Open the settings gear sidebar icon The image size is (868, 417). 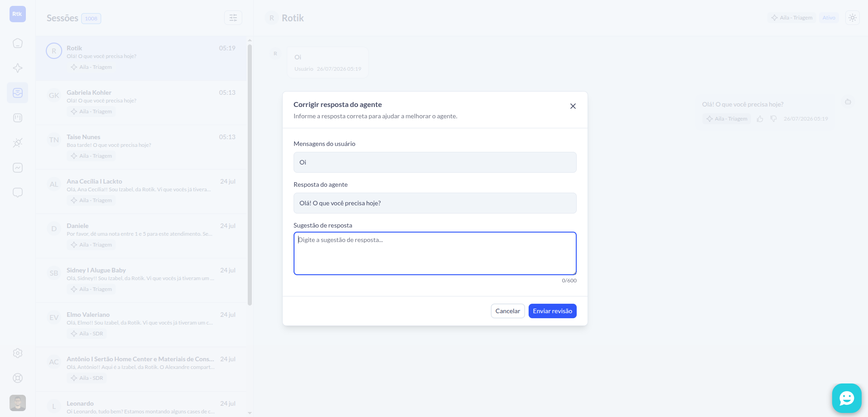(x=18, y=353)
